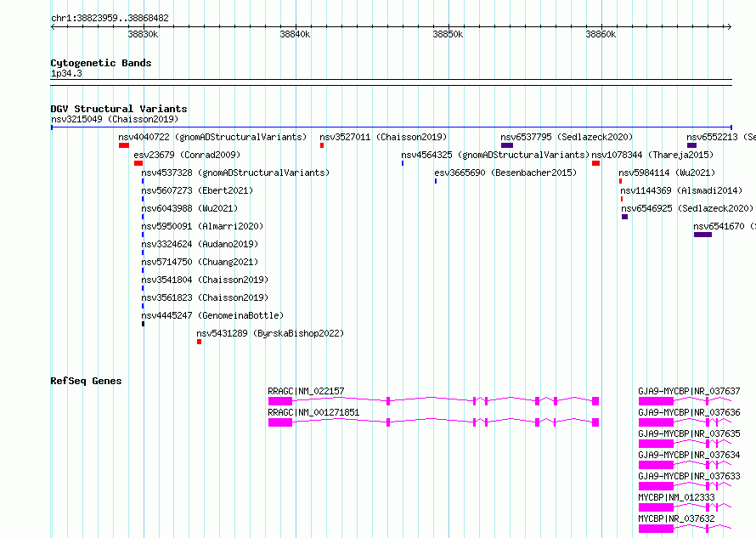
Task: Open the RefSeq Genes track title
Action: [x=86, y=381]
